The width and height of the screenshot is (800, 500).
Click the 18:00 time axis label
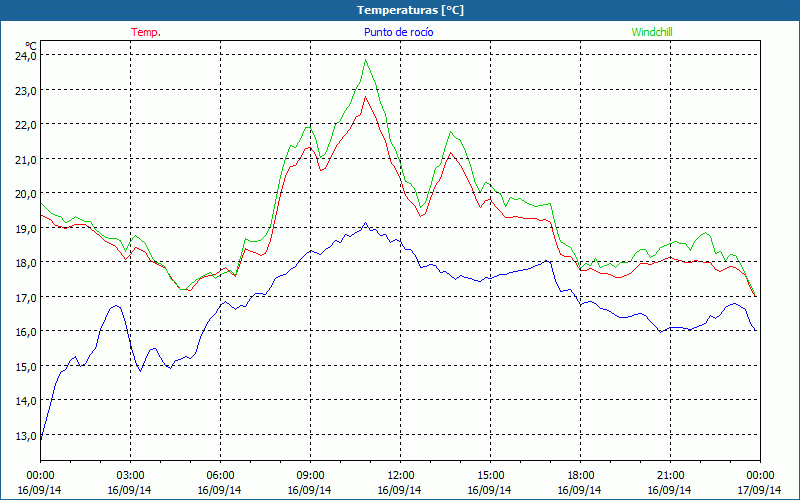[x=581, y=476]
